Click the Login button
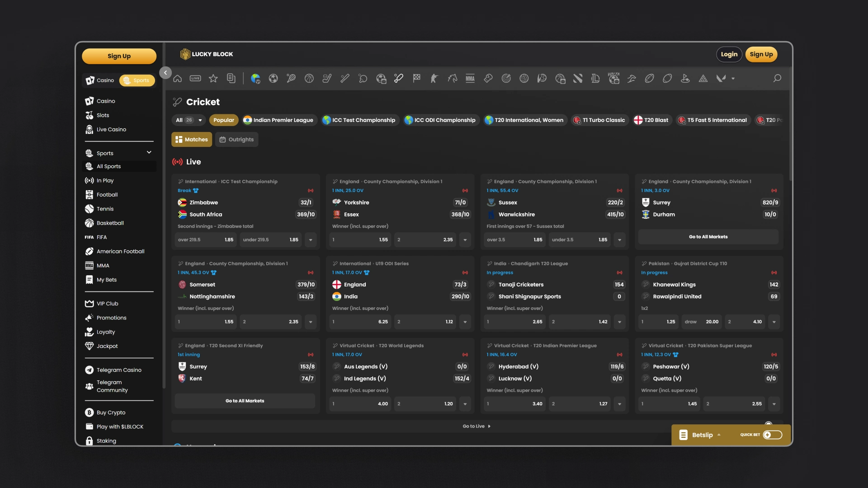 click(729, 54)
